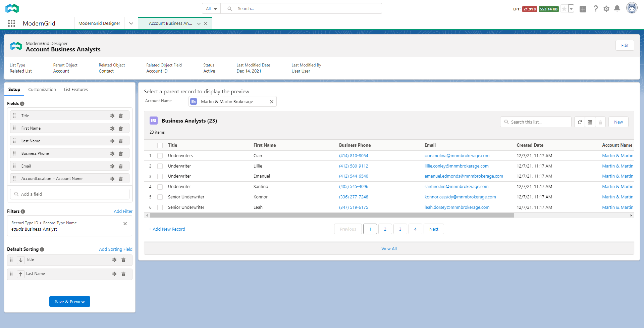The image size is (644, 328).
Task: Open settings gear for Business Phone field
Action: click(x=112, y=154)
